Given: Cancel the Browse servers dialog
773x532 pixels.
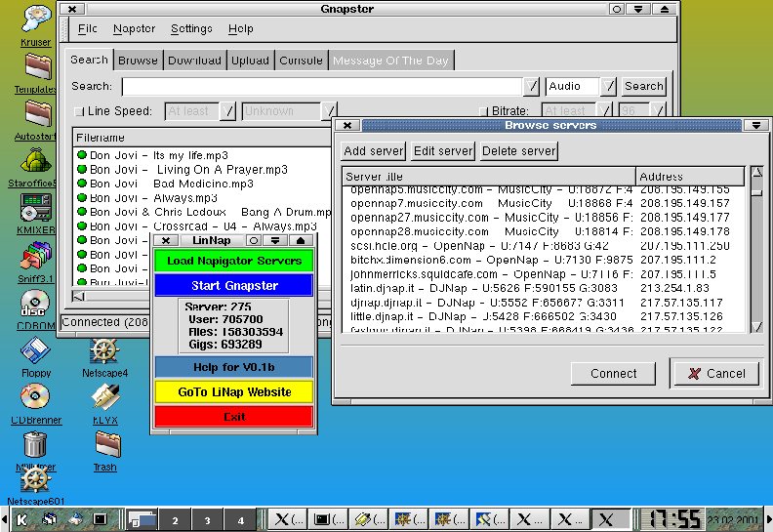Looking at the screenshot, I should coord(716,374).
